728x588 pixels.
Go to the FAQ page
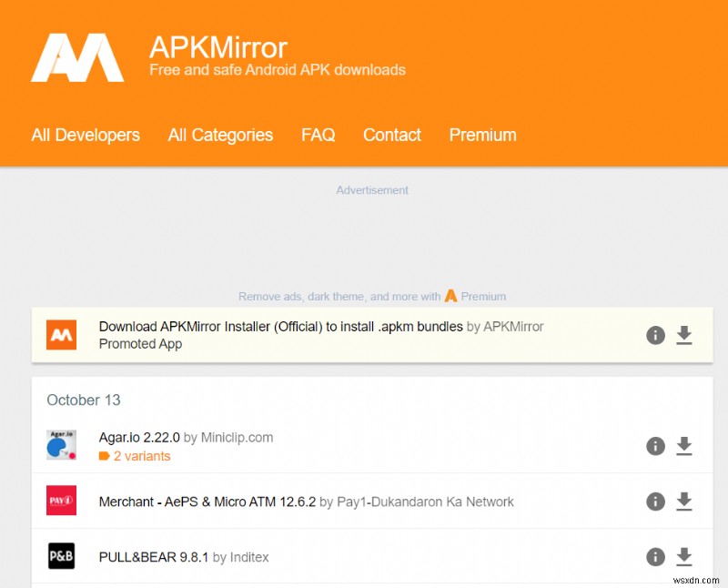coord(318,135)
